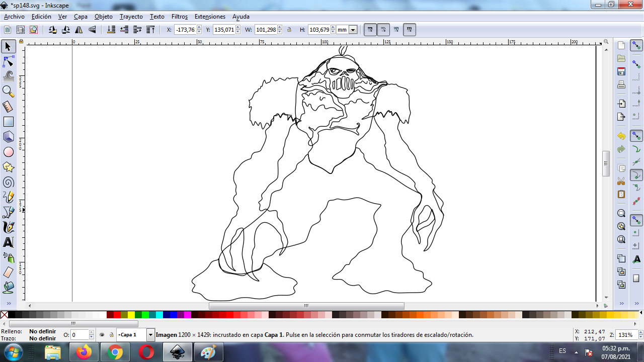Select the Spiral tool
Image resolution: width=644 pixels, height=362 pixels.
click(x=8, y=182)
